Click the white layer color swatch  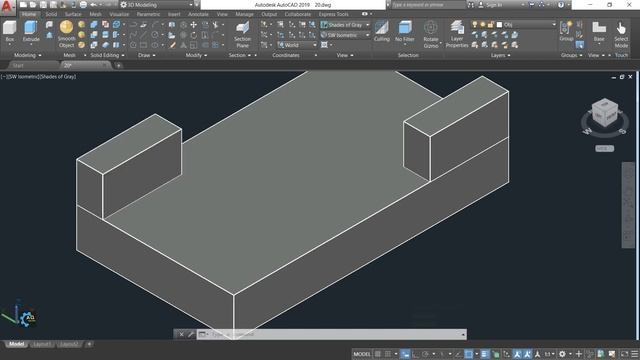499,25
